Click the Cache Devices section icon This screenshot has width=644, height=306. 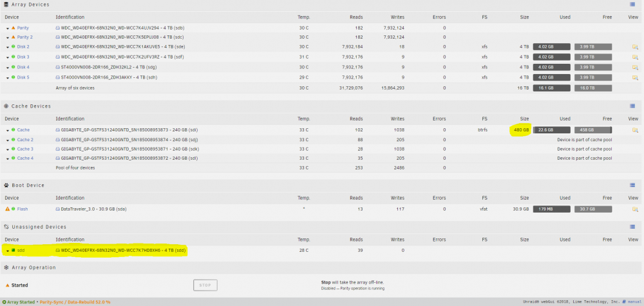pyautogui.click(x=6, y=106)
